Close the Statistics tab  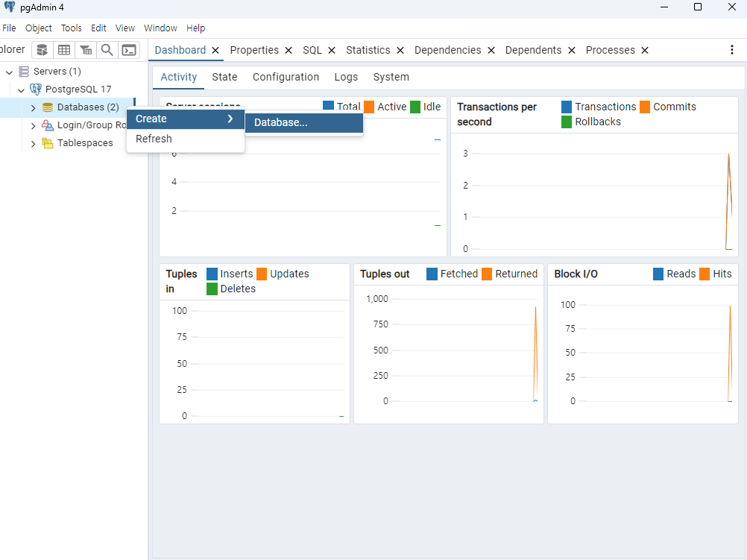point(400,50)
